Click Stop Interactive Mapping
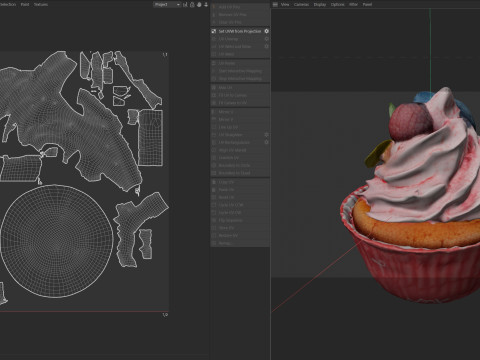 pos(240,79)
